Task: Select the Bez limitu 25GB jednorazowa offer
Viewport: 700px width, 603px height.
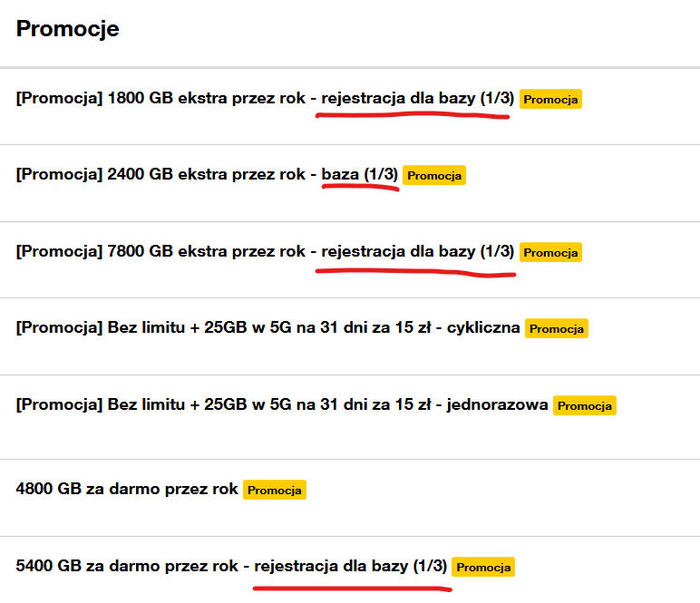Action: coord(227,404)
